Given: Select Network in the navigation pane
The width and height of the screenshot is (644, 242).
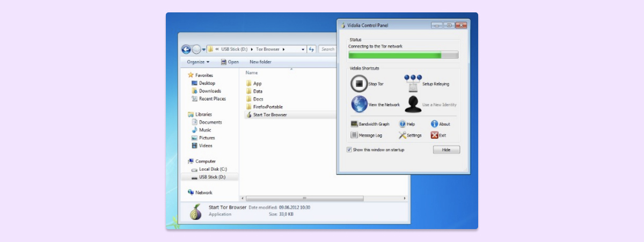Looking at the screenshot, I should tap(200, 193).
